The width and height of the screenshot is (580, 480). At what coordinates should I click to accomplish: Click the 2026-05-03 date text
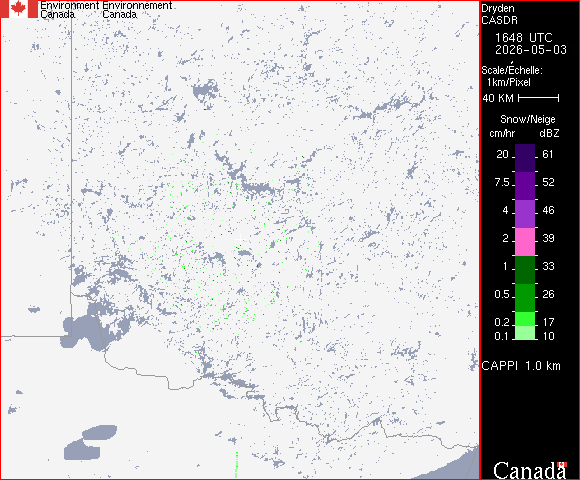click(531, 50)
